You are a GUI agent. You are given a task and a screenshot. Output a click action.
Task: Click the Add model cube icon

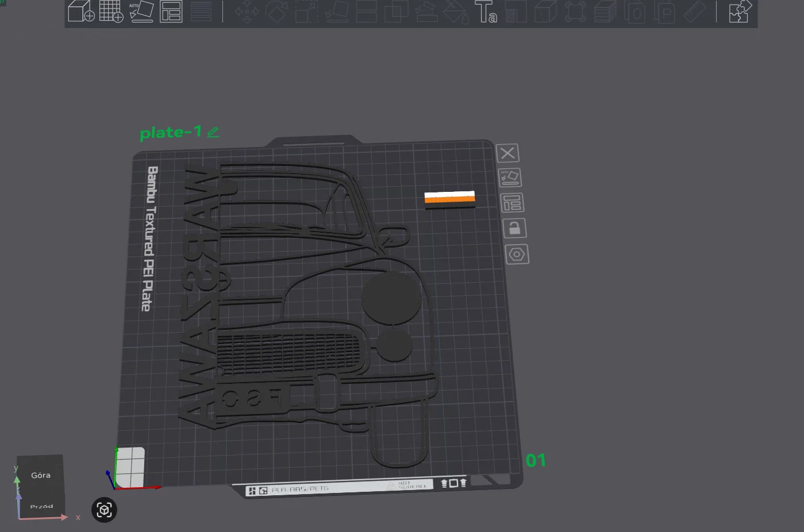81,11
